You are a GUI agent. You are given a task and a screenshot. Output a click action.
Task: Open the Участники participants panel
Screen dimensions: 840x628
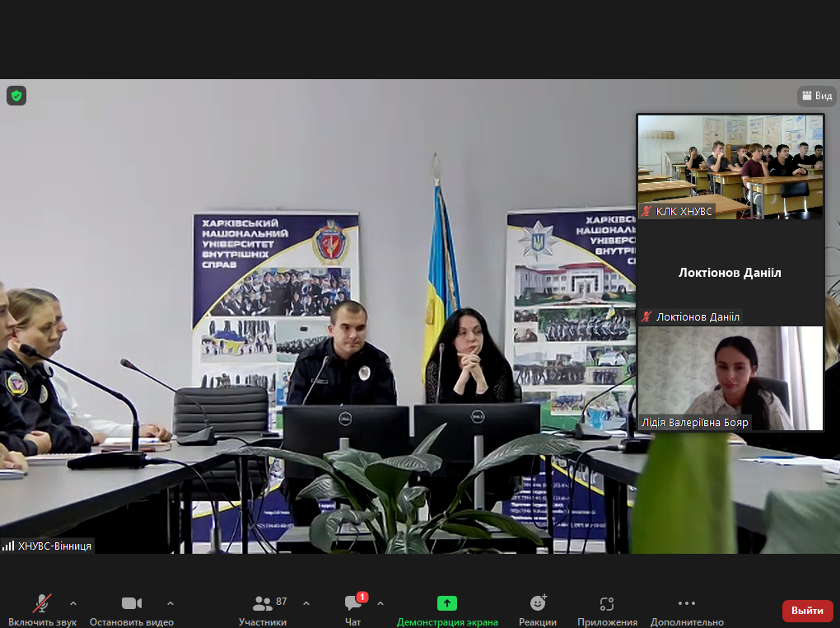pyautogui.click(x=263, y=610)
